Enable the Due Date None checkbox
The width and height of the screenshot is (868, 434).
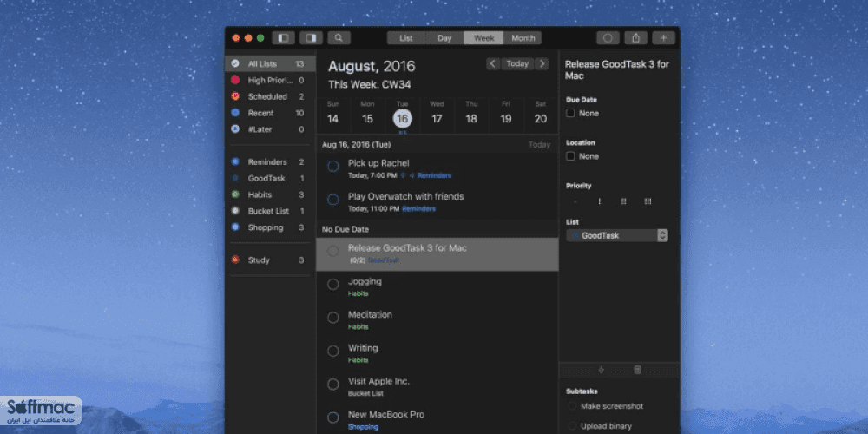pos(571,113)
